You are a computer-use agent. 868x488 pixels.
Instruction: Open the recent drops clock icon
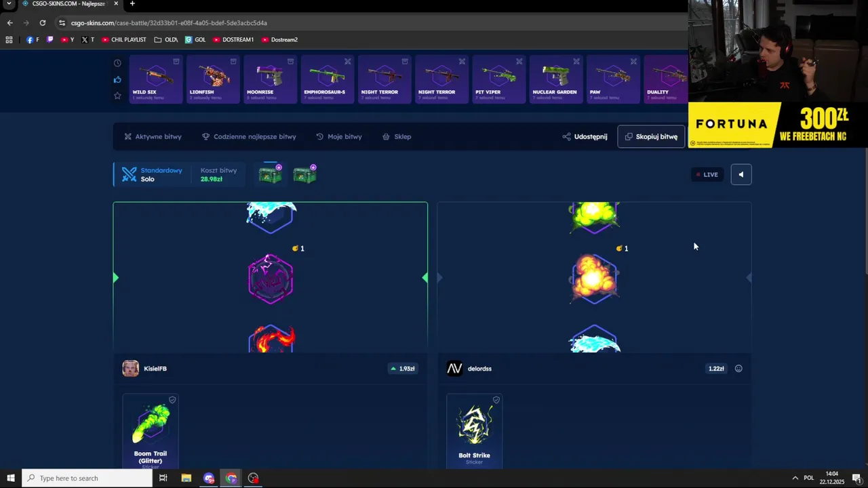click(x=117, y=63)
